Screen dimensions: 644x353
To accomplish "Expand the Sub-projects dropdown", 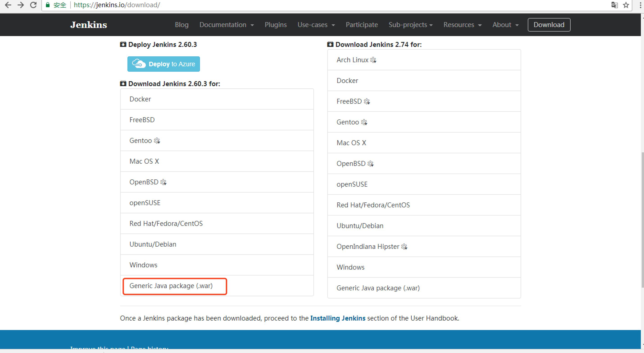I will coord(410,25).
